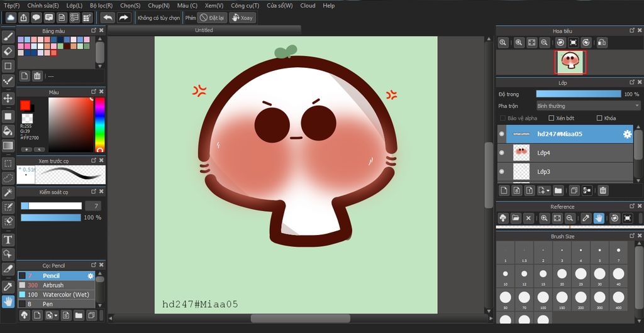This screenshot has width=644, height=333.
Task: Add a layer folder in the Lớp panel
Action: pos(558,190)
